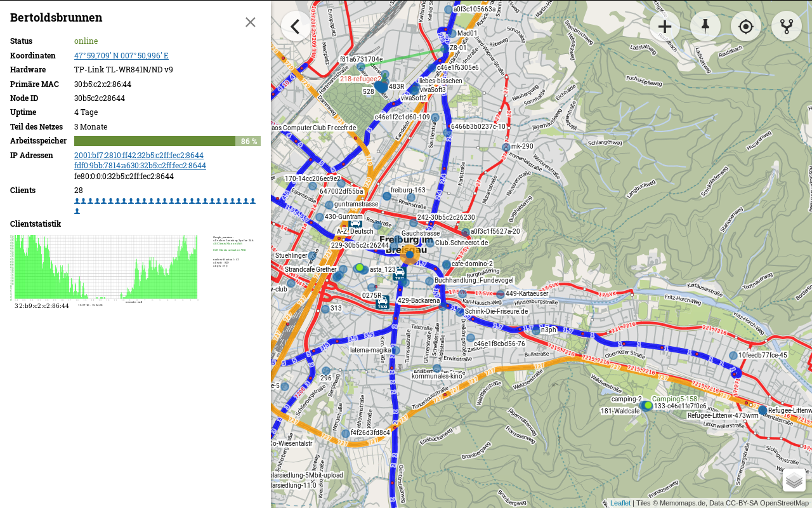Screen dimensions: 812x508
Task: Click the Clientstatistik graph image
Action: click(104, 268)
